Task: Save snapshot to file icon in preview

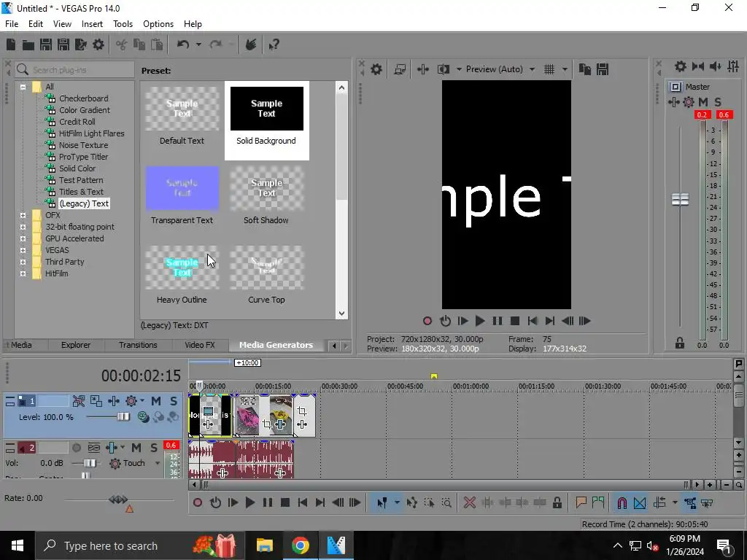Action: pos(603,69)
